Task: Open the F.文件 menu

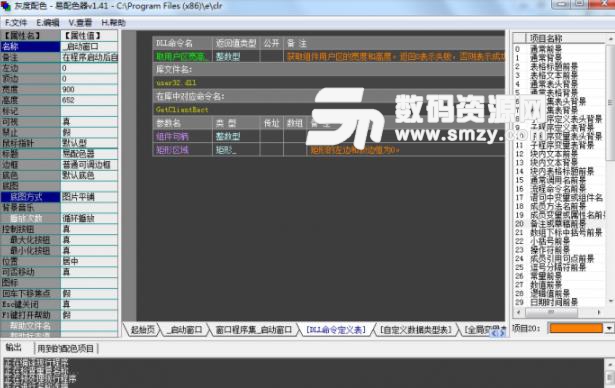Action: (16, 23)
